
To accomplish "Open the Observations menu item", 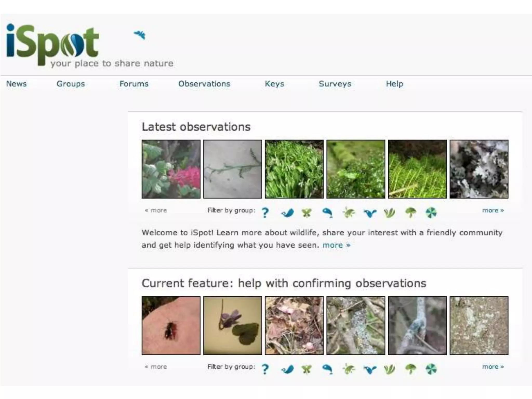I will click(204, 84).
